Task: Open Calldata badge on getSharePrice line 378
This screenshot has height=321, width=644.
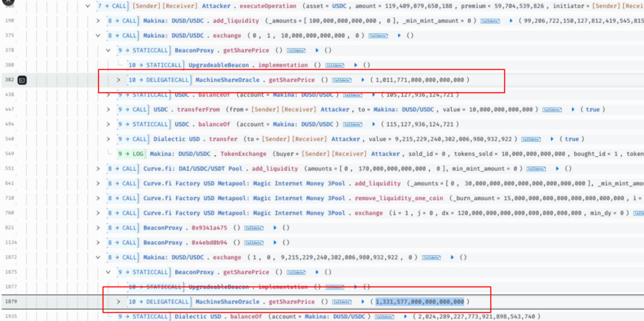Action: point(296,50)
